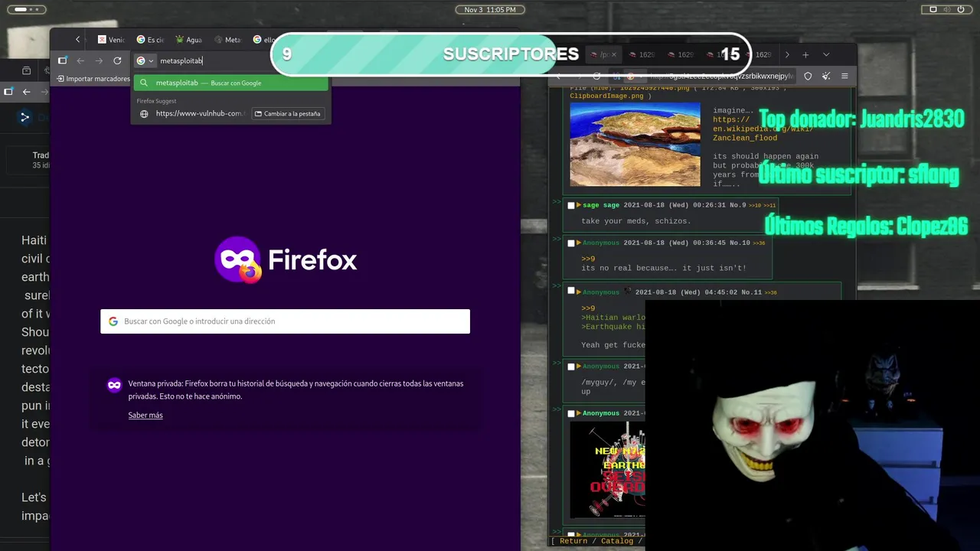The height and width of the screenshot is (551, 980).
Task: Open the '>>36' backlink on post No.10
Action: pos(759,243)
